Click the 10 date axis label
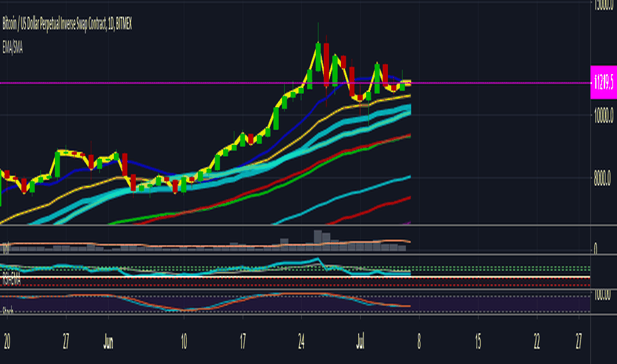Screen dimensions: 617x364 point(184,342)
